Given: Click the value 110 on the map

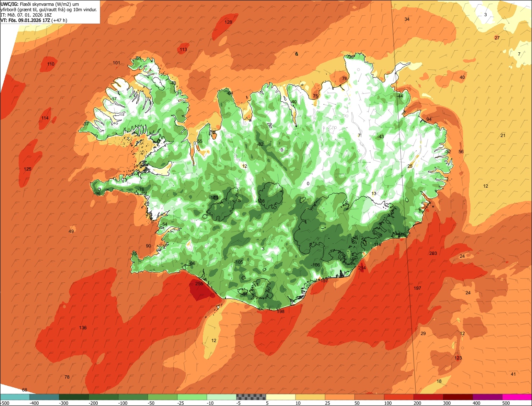Looking at the screenshot, I should pyautogui.click(x=51, y=64).
